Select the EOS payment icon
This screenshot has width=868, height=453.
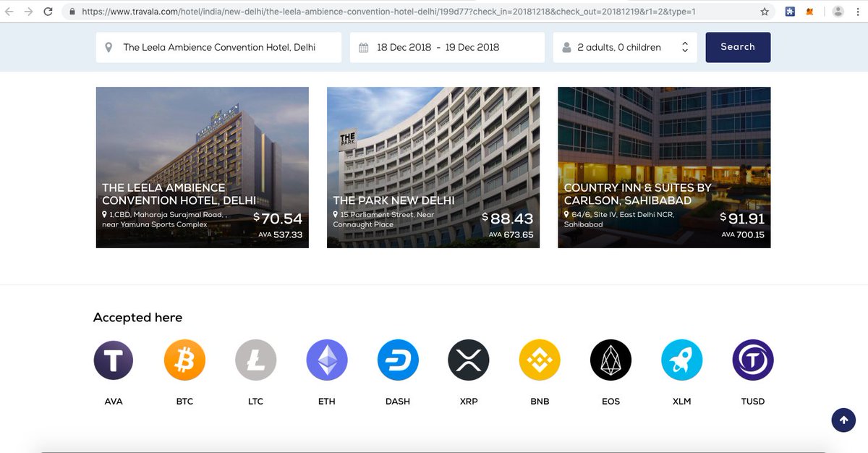click(x=610, y=360)
